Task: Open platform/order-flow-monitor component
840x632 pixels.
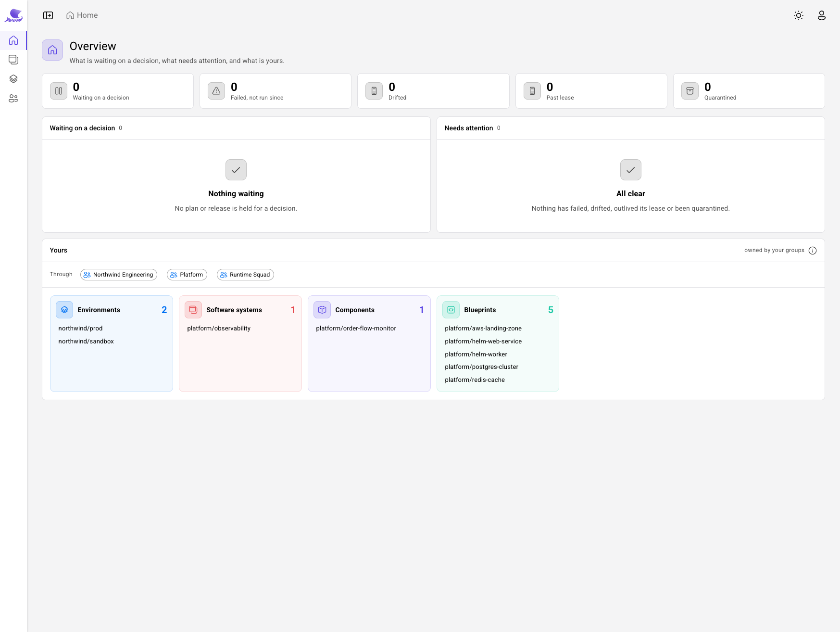Action: click(x=356, y=329)
